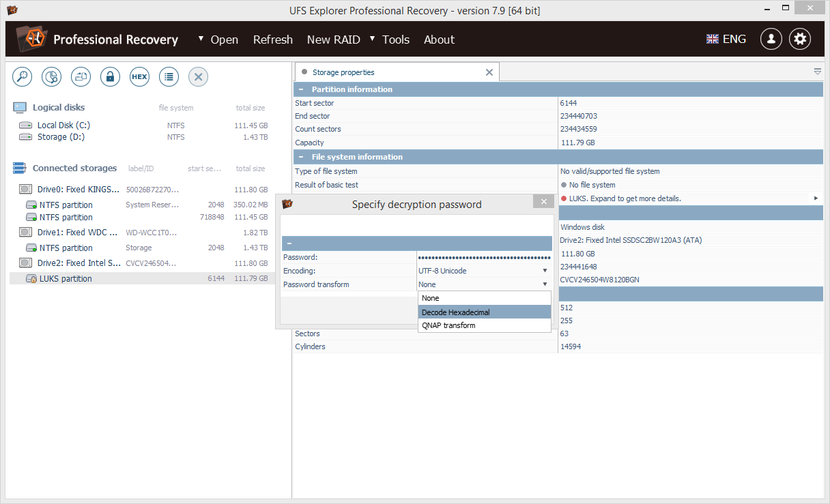Click the LUKS partition lock icon
The height and width of the screenshot is (504, 830).
pyautogui.click(x=31, y=279)
